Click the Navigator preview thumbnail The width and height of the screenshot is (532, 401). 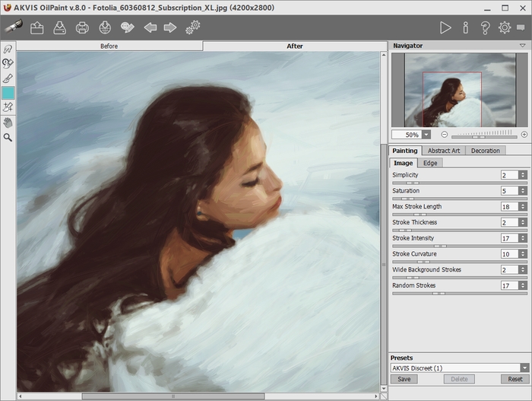pyautogui.click(x=460, y=90)
